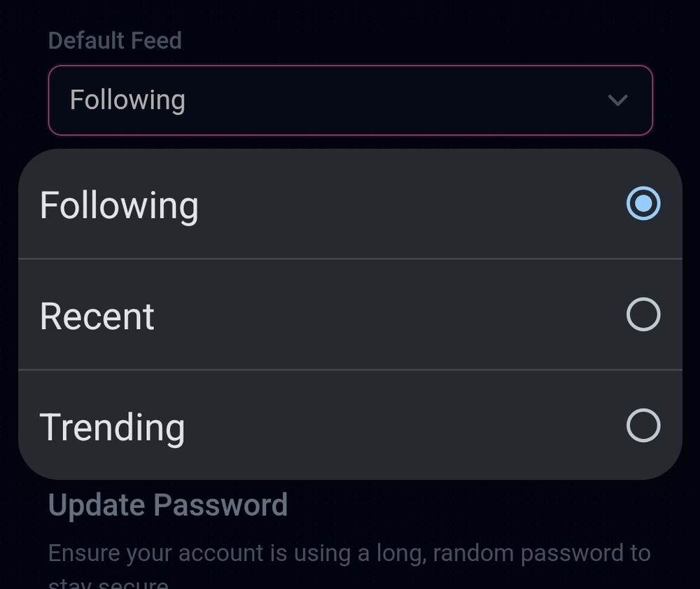Click the divider between Following and Recent
The image size is (700, 589).
(350, 259)
